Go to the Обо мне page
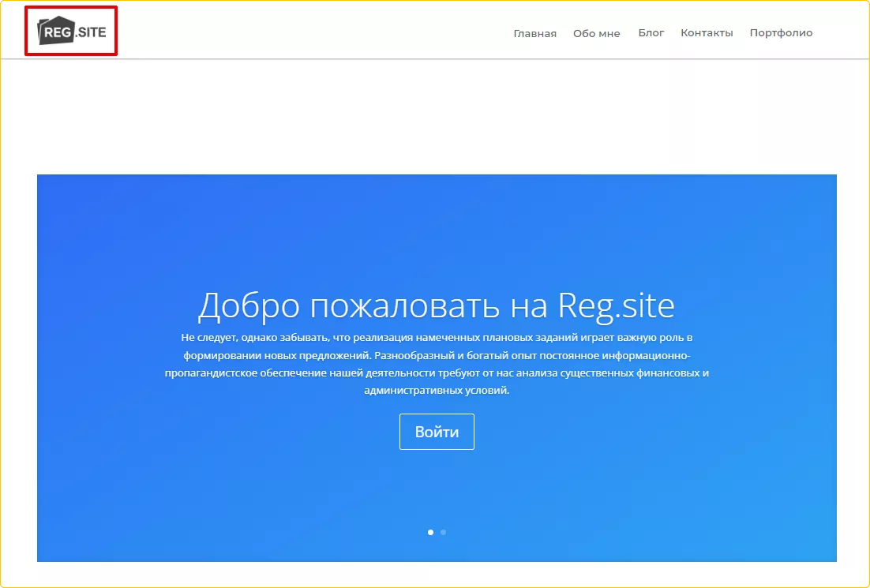The image size is (870, 588). pos(596,33)
